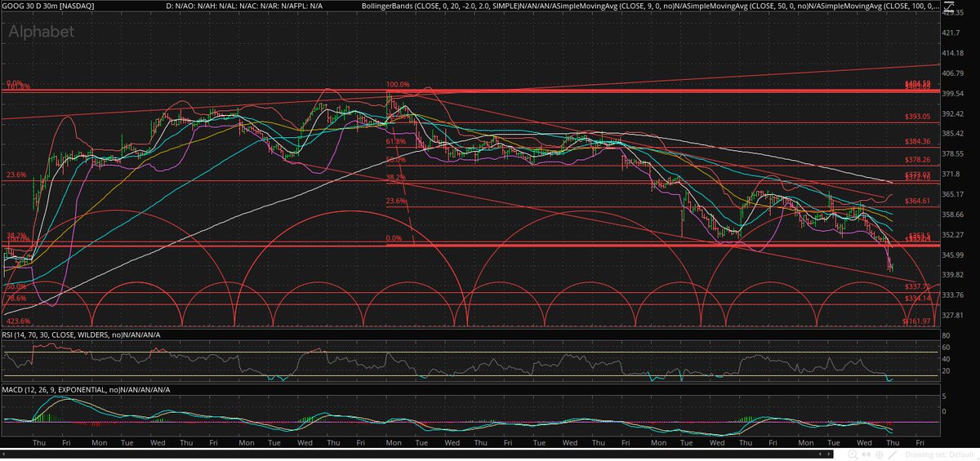This screenshot has width=980, height=461.
Task: Click 327.81 on the price axis
Action: click(954, 315)
